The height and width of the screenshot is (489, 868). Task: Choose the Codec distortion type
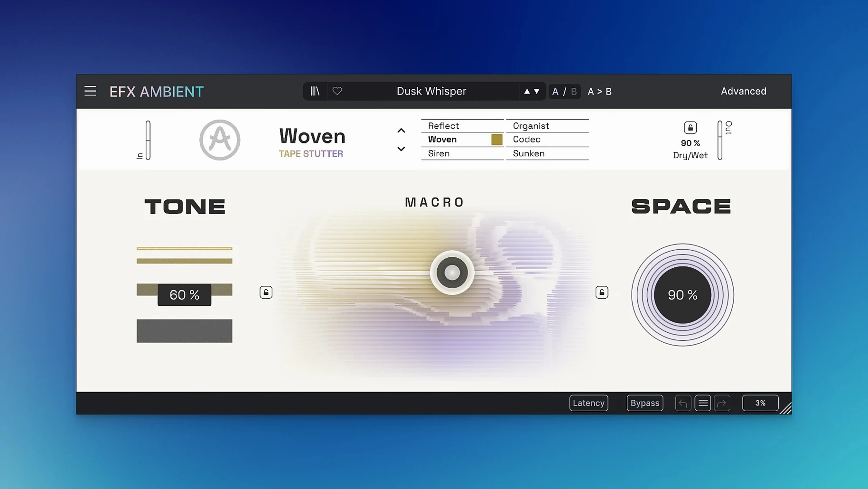547,140
